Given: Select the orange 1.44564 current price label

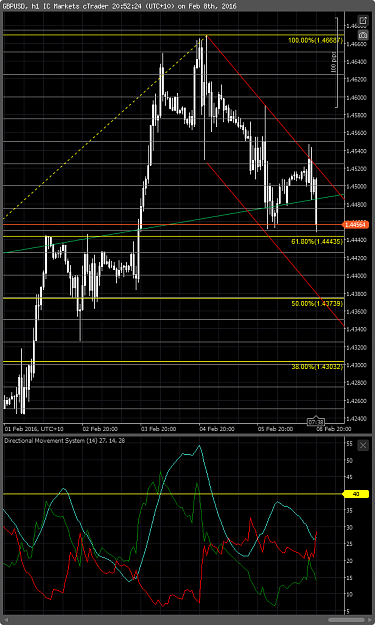Looking at the screenshot, I should [x=356, y=225].
